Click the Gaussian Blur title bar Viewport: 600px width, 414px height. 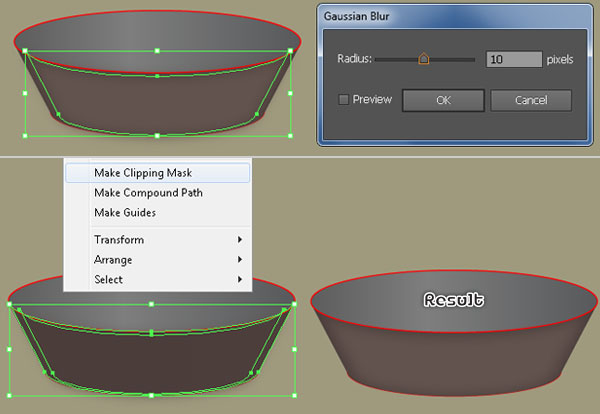coord(455,16)
